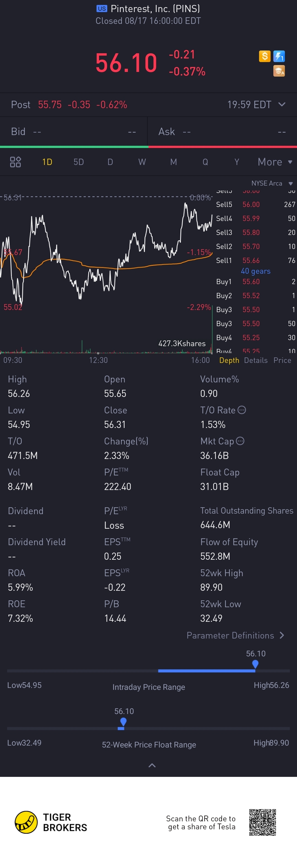
Task: Tap the tan stacked layers icon
Action: 279,71
